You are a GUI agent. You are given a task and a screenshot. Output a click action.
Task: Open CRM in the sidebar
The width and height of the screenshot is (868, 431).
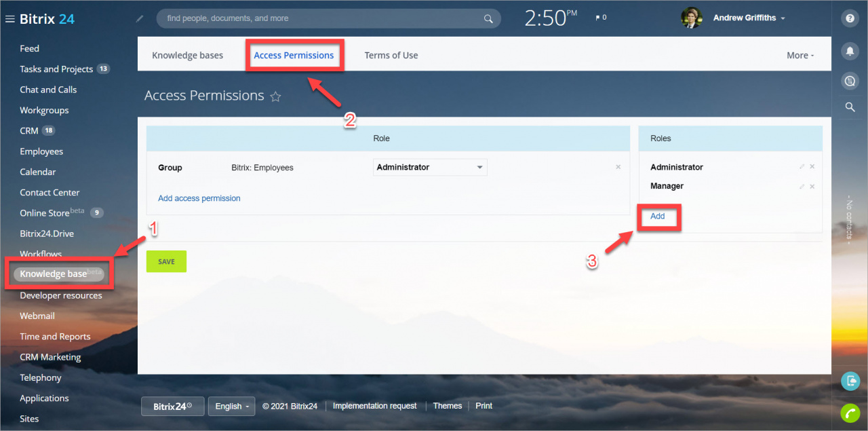coord(29,130)
